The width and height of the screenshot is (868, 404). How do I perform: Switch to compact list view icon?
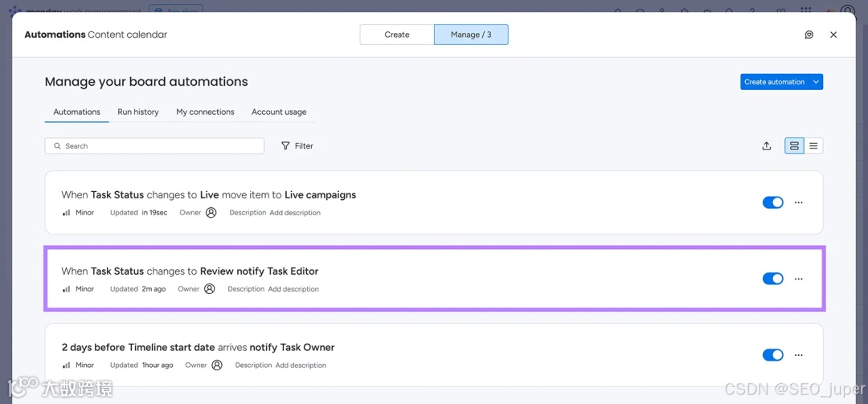813,146
